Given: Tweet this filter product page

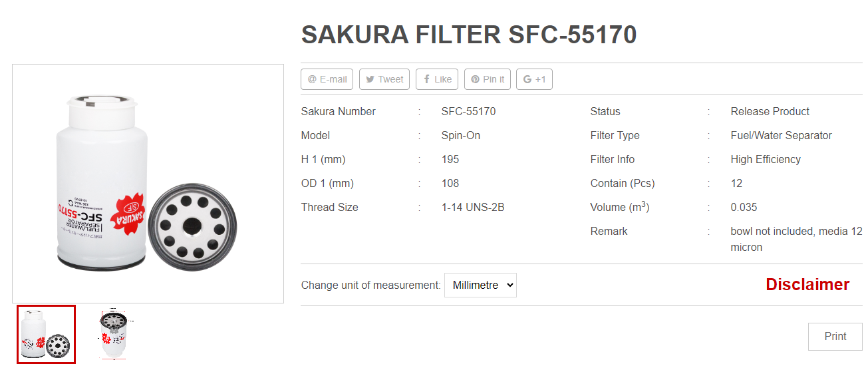Looking at the screenshot, I should (x=384, y=79).
